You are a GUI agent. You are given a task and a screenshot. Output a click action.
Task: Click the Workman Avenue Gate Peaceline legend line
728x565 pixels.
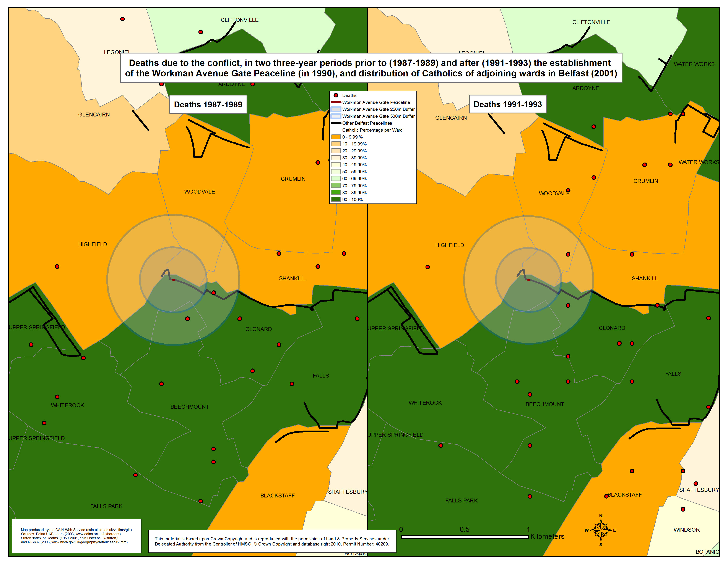click(x=336, y=102)
